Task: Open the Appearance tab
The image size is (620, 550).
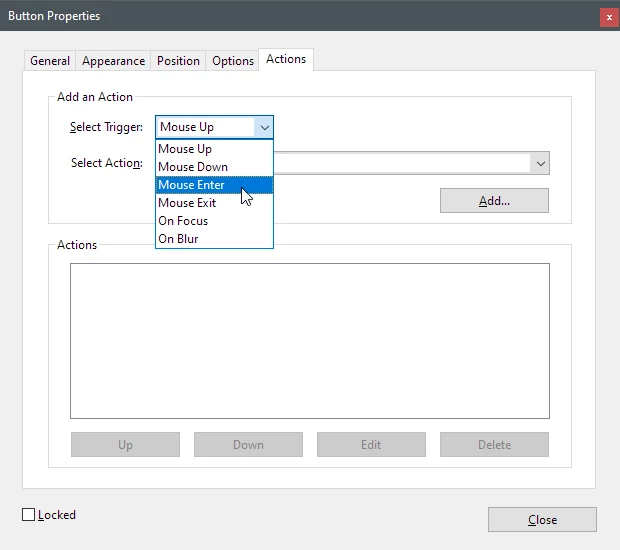Action: [x=113, y=61]
